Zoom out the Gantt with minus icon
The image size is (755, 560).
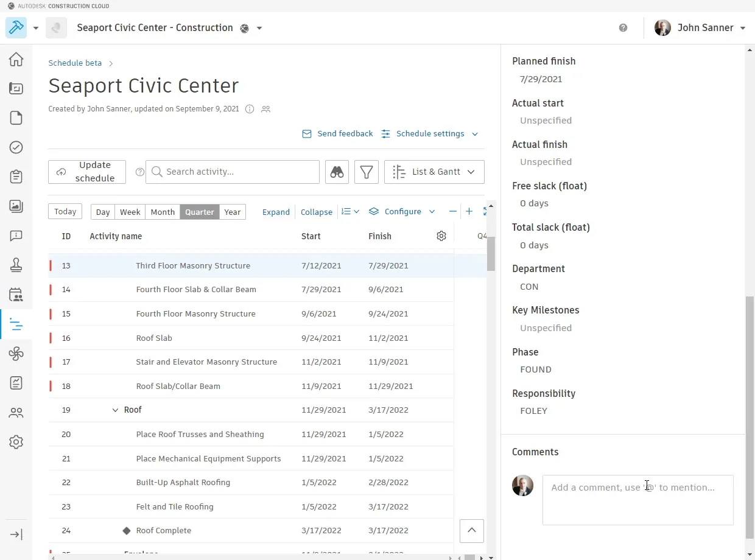tap(452, 211)
